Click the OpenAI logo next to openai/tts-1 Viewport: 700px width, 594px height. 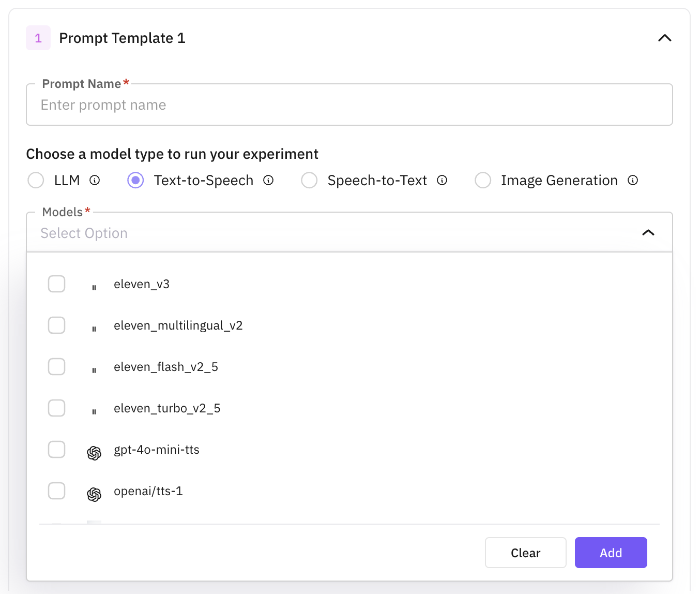coord(94,495)
